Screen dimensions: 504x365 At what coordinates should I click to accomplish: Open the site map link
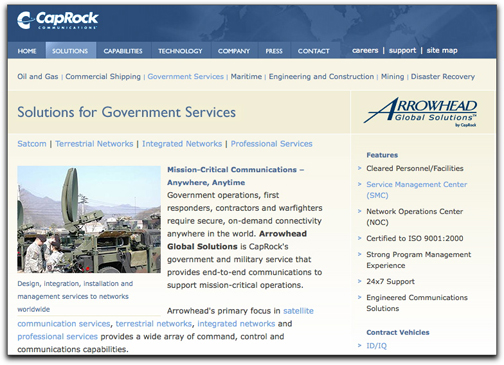click(x=442, y=50)
